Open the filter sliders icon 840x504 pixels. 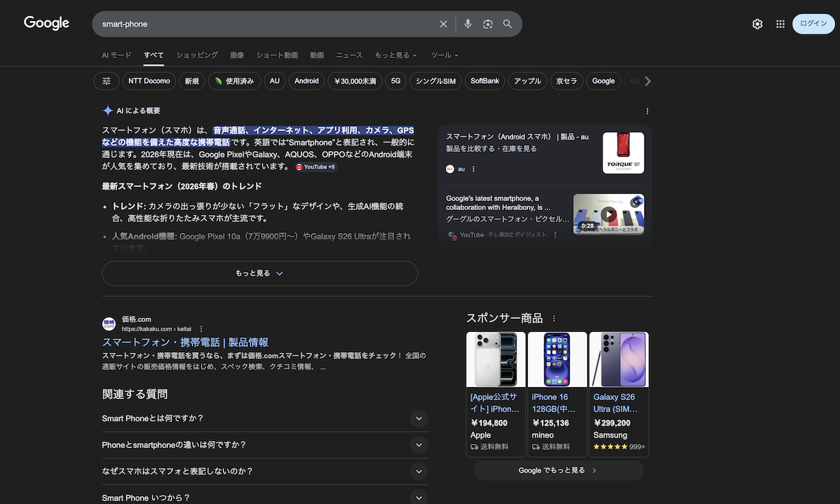[106, 81]
